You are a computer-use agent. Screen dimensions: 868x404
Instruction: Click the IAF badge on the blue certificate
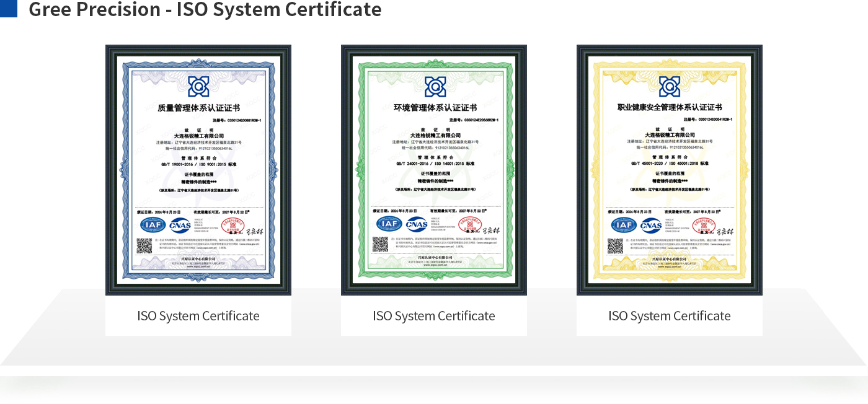pos(153,225)
